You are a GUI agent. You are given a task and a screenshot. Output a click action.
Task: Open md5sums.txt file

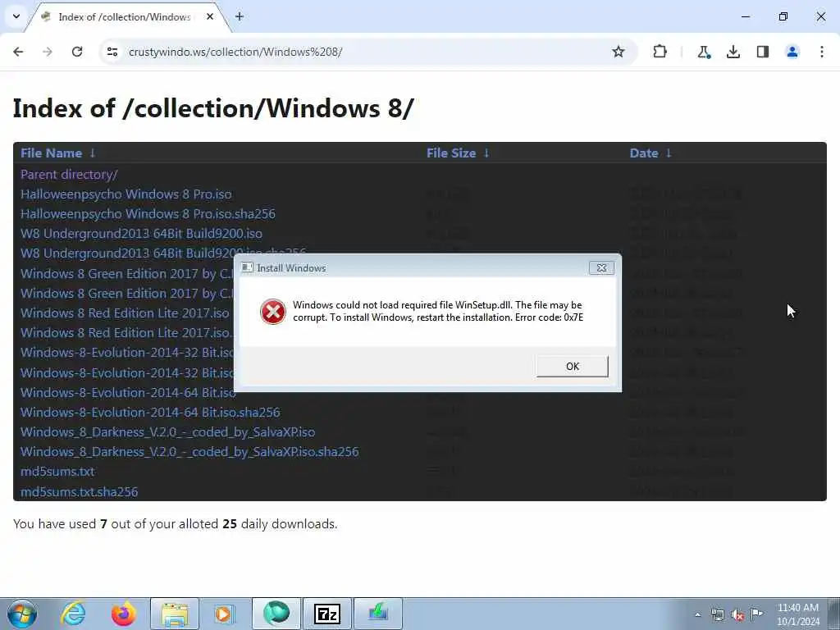click(57, 472)
